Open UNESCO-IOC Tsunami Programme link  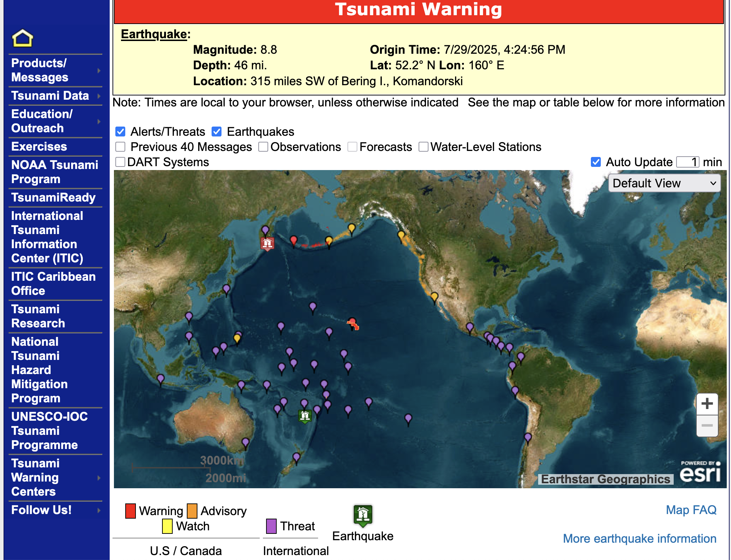pos(50,431)
